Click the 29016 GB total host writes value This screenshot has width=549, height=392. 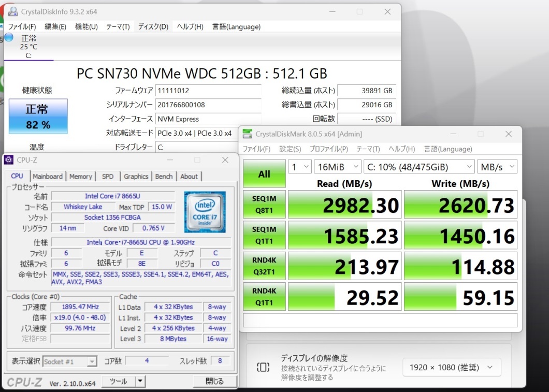click(x=367, y=105)
